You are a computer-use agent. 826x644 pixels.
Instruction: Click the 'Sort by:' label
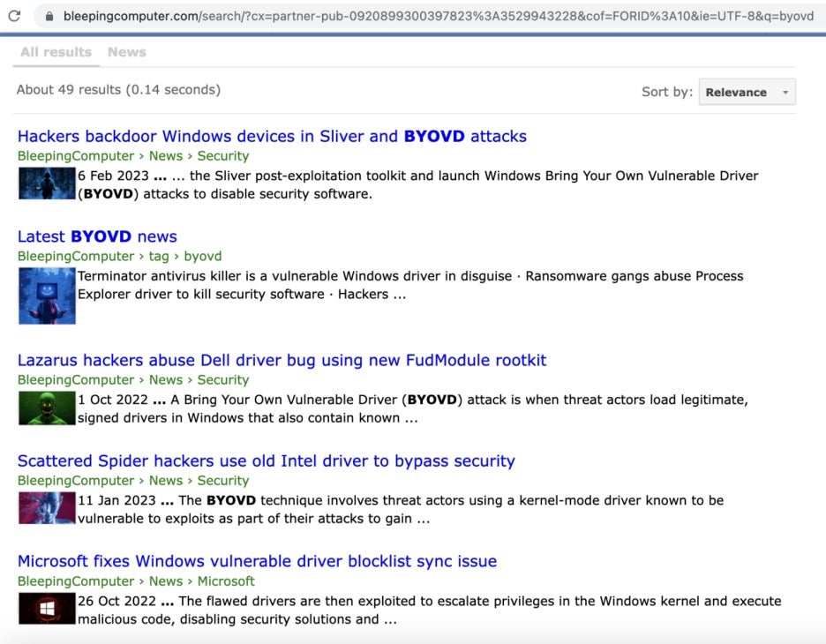(x=667, y=92)
